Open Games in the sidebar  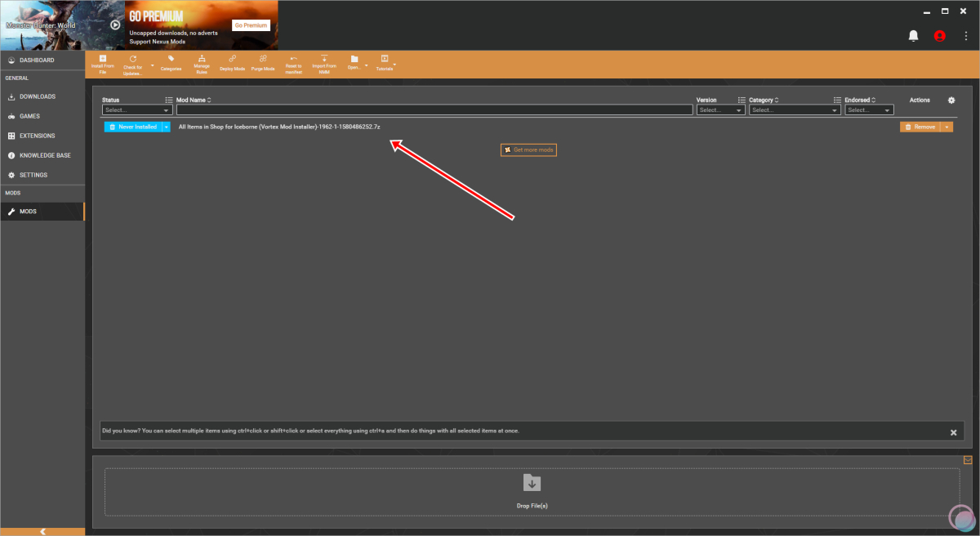[42, 116]
